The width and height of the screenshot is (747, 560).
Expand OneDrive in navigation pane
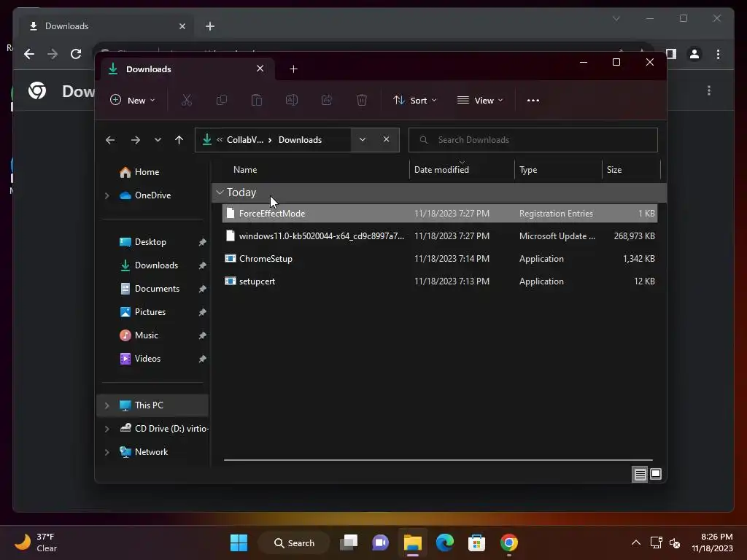click(x=107, y=195)
